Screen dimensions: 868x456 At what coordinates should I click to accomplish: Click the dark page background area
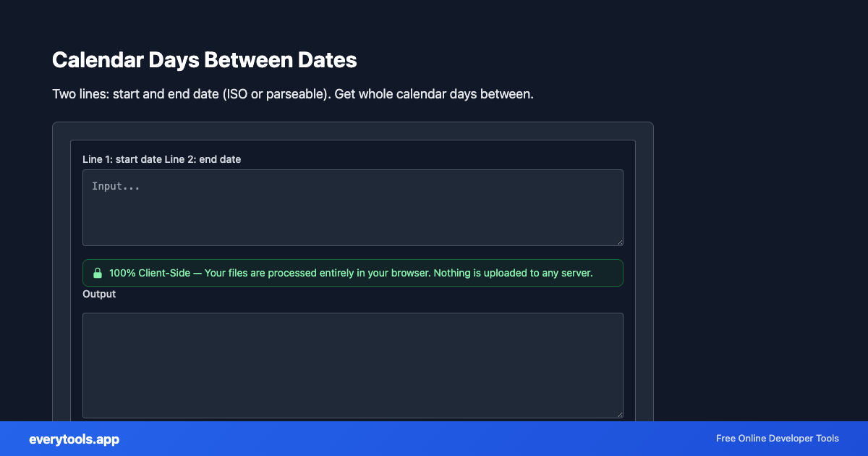[x=759, y=217]
